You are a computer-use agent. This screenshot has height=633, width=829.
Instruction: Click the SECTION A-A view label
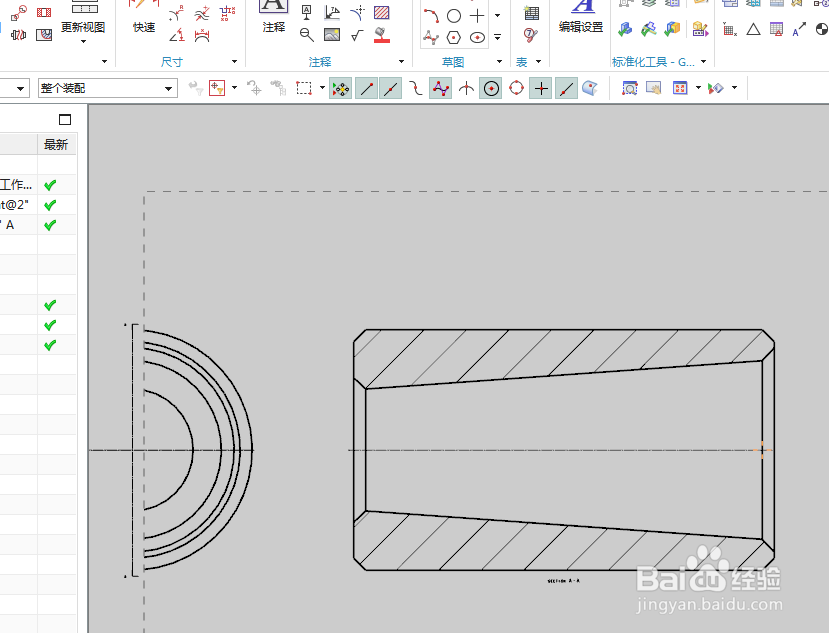click(564, 581)
